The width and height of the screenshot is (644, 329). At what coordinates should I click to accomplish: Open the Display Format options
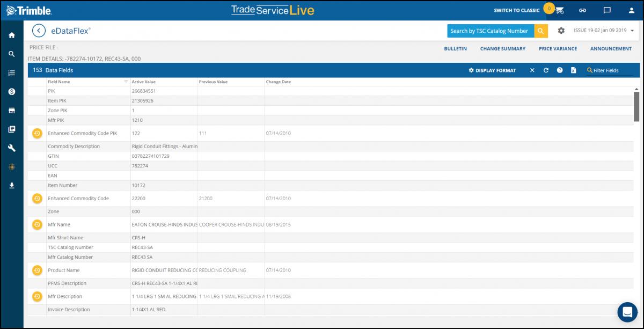492,70
